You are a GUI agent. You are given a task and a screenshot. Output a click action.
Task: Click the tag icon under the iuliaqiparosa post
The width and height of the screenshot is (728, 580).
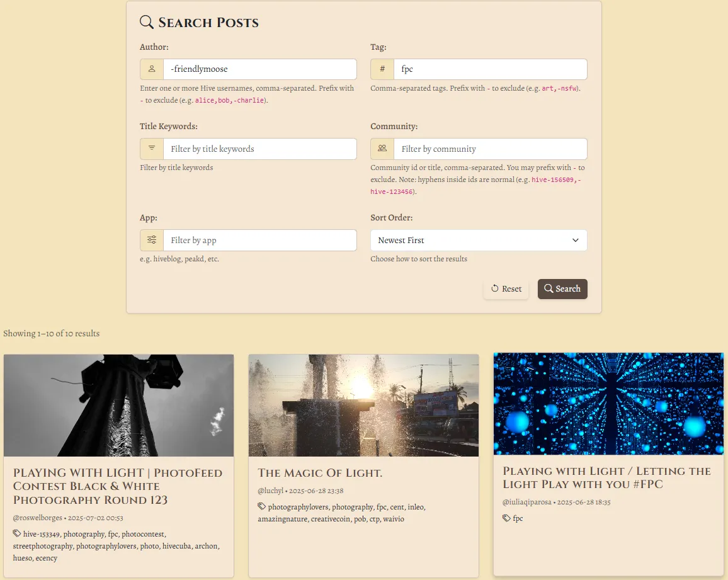tap(506, 518)
